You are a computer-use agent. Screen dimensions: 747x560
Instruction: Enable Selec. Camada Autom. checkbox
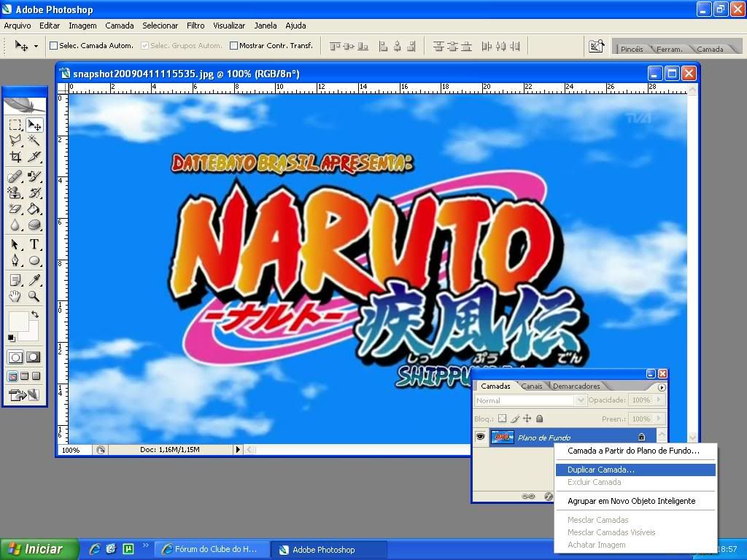point(53,45)
